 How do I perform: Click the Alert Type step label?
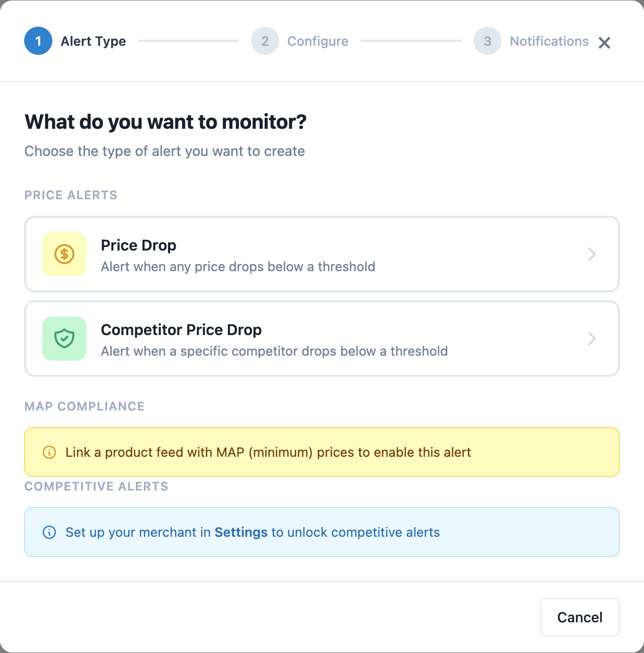coord(93,41)
